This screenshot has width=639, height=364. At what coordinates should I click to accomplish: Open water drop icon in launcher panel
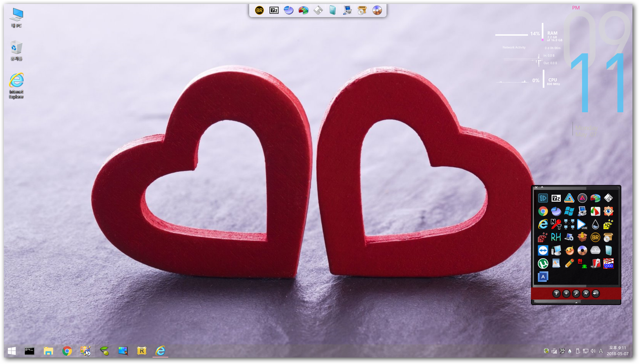click(595, 224)
